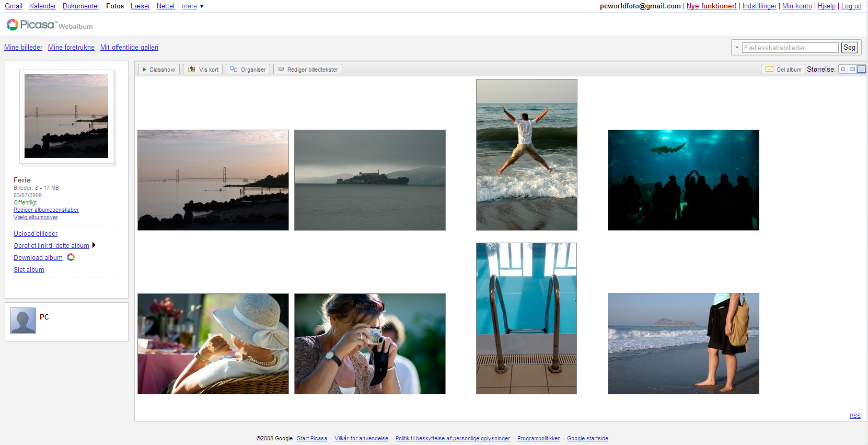Click the Picasa logo
868x445 pixels.
[31, 25]
